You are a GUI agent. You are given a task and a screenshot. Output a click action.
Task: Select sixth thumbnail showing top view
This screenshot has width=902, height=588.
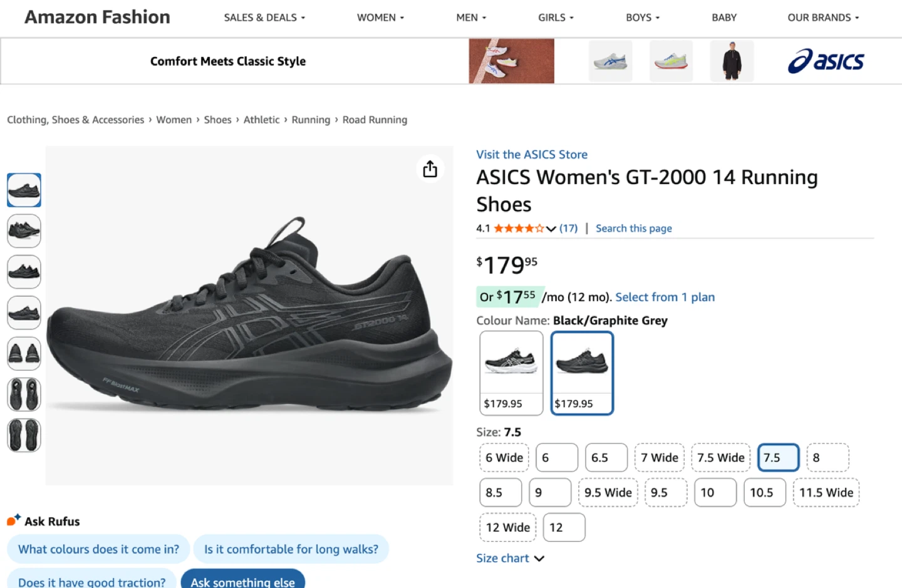(24, 395)
